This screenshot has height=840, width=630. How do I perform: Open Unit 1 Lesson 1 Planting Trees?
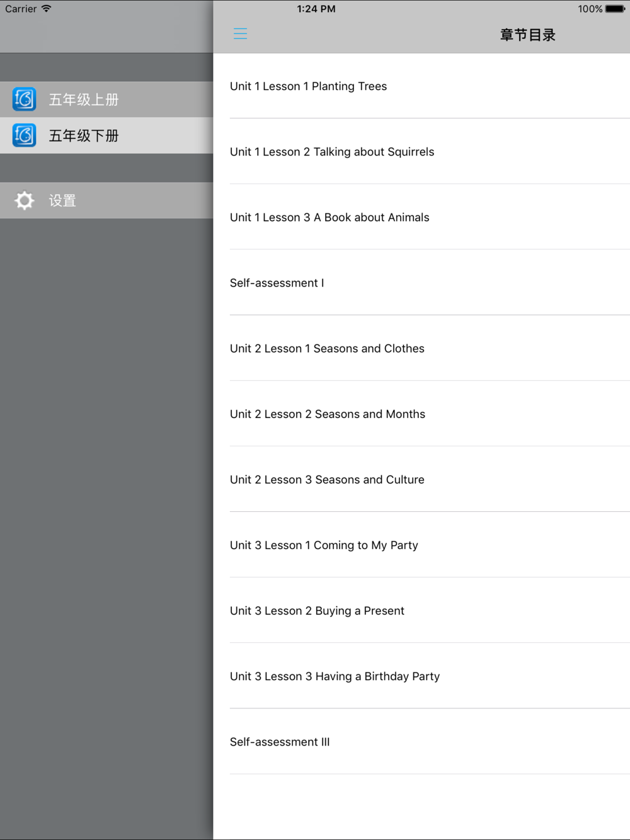(421, 86)
